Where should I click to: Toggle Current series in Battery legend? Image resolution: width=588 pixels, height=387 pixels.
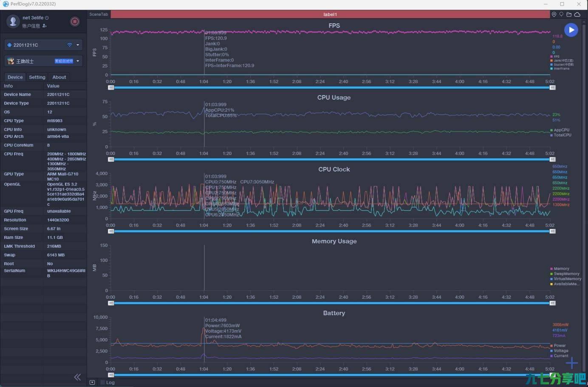pos(559,356)
